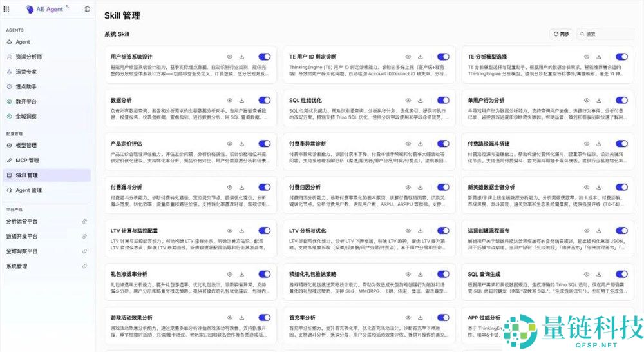This screenshot has height=352, width=644.
Task: Preview the TE 分析模型选择 skill
Action: [587, 57]
